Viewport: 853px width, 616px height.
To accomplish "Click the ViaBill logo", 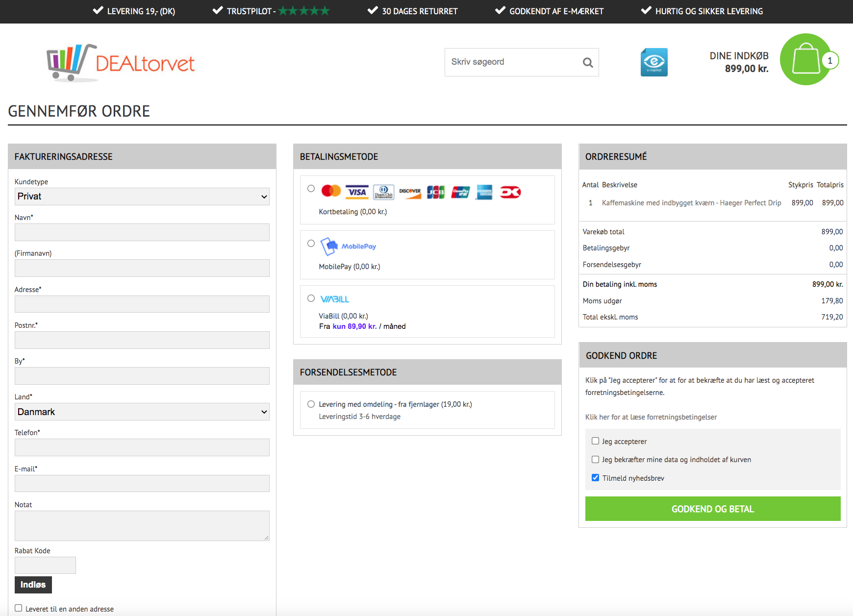I will click(334, 299).
